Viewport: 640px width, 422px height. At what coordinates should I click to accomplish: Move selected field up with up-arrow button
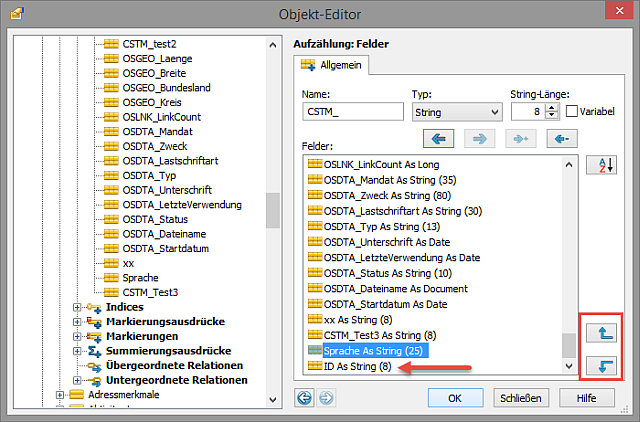tap(602, 333)
